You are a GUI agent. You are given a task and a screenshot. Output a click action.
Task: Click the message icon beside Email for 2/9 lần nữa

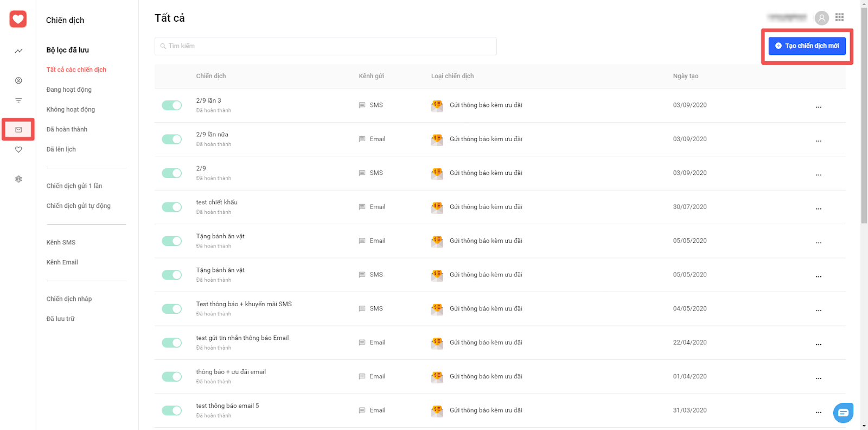[362, 140]
